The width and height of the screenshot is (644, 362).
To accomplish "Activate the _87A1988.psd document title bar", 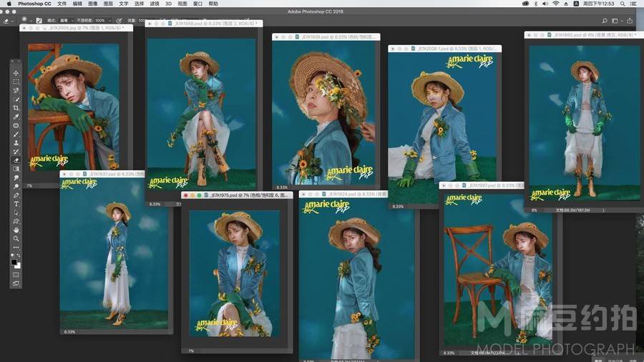I will (x=204, y=24).
